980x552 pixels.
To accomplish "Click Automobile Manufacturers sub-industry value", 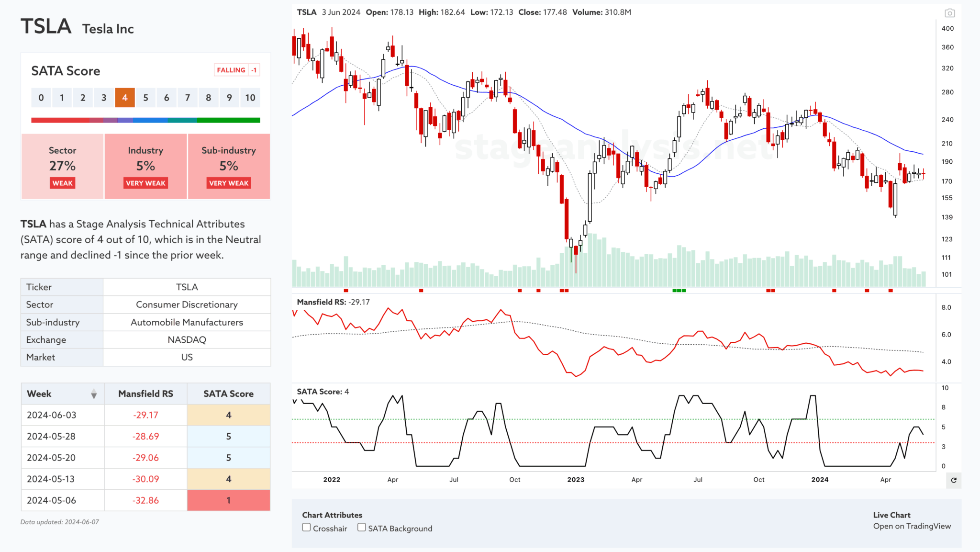I will point(187,322).
